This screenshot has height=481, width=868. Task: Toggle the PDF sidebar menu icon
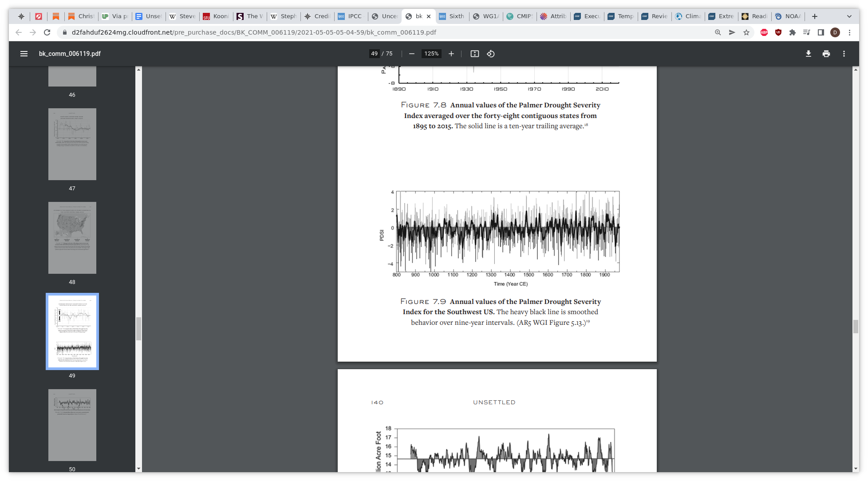click(x=24, y=54)
